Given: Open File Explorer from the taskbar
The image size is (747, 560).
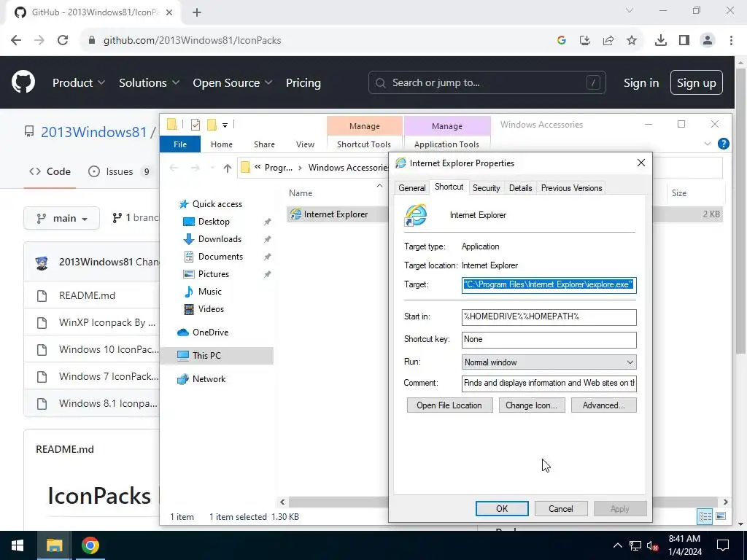Looking at the screenshot, I should point(54,545).
